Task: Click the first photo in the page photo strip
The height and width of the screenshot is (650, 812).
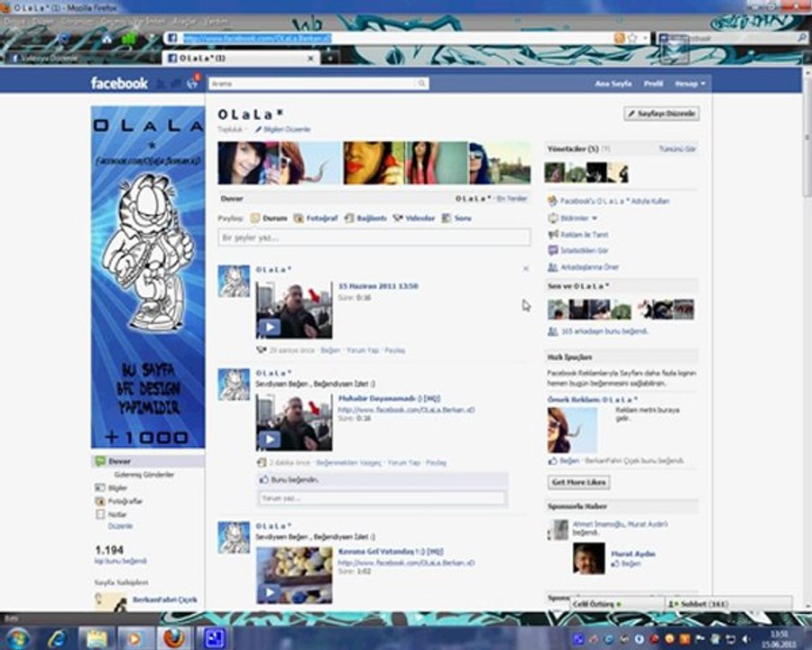Action: point(248,163)
